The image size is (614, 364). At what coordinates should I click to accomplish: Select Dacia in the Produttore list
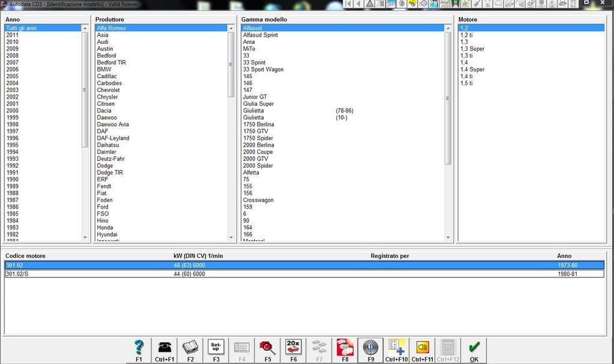click(x=162, y=111)
